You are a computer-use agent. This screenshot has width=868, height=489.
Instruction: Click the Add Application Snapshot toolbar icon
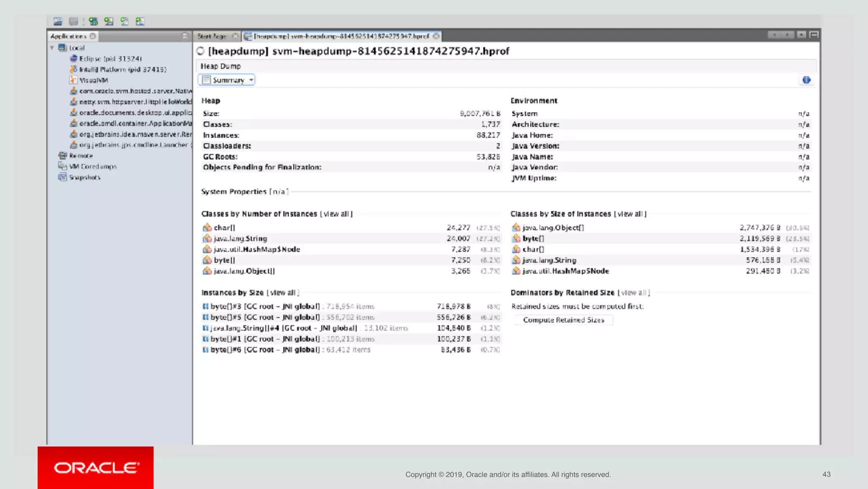point(140,21)
